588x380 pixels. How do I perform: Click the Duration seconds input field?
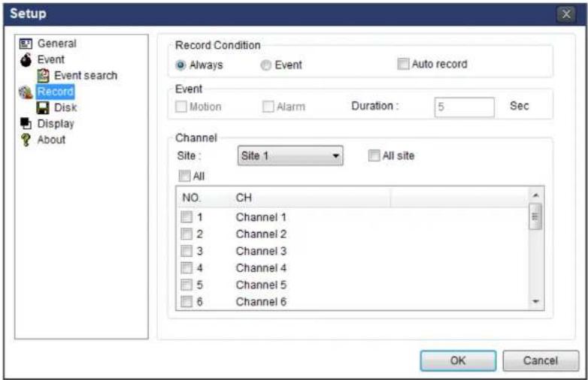(x=464, y=107)
